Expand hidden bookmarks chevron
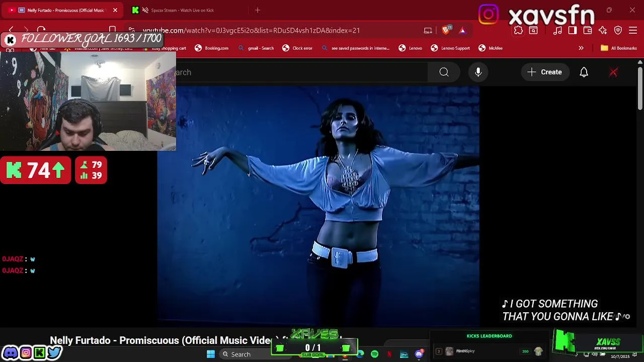This screenshot has height=362, width=644. (581, 48)
